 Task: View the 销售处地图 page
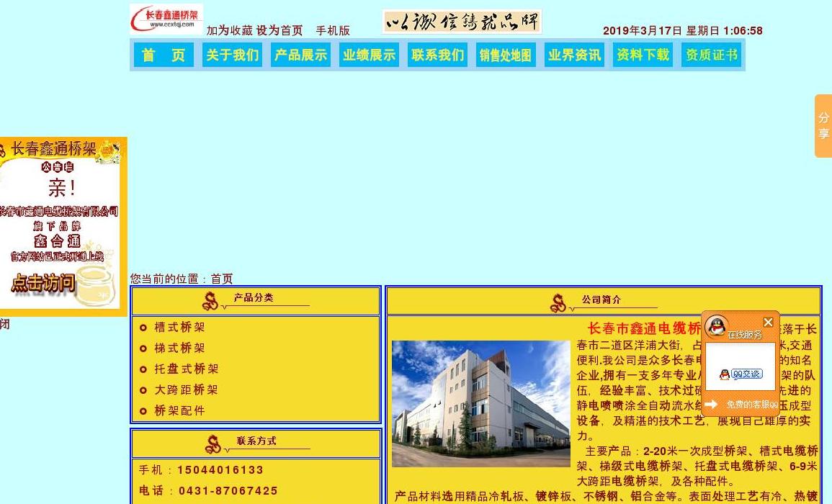tap(506, 55)
